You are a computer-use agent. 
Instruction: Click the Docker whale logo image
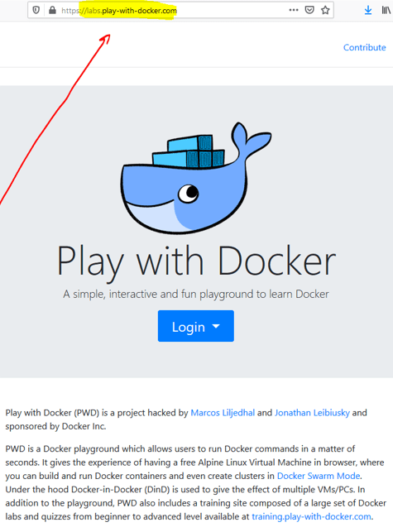tap(196, 177)
